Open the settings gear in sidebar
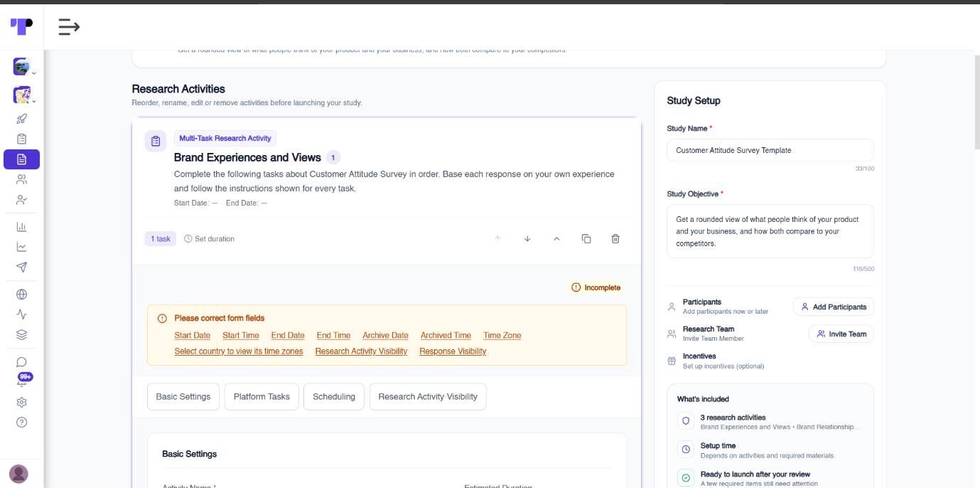The height and width of the screenshot is (488, 980). [21, 402]
